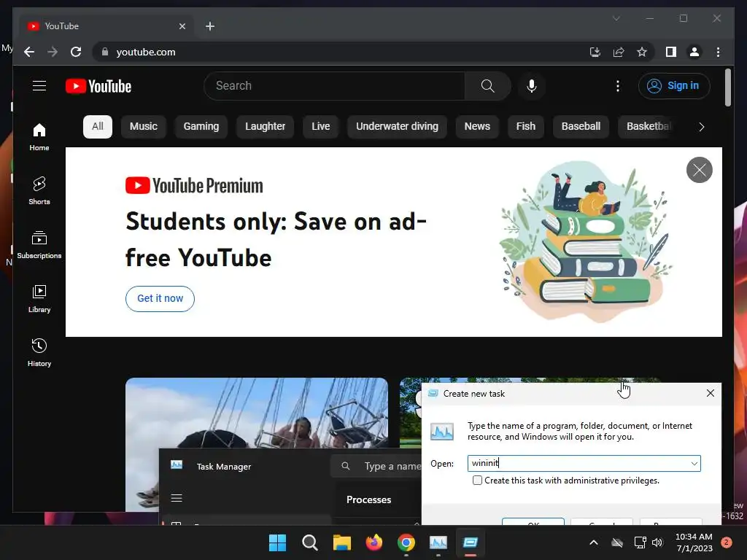Close the YouTube tab
The width and height of the screenshot is (747, 560).
[182, 26]
